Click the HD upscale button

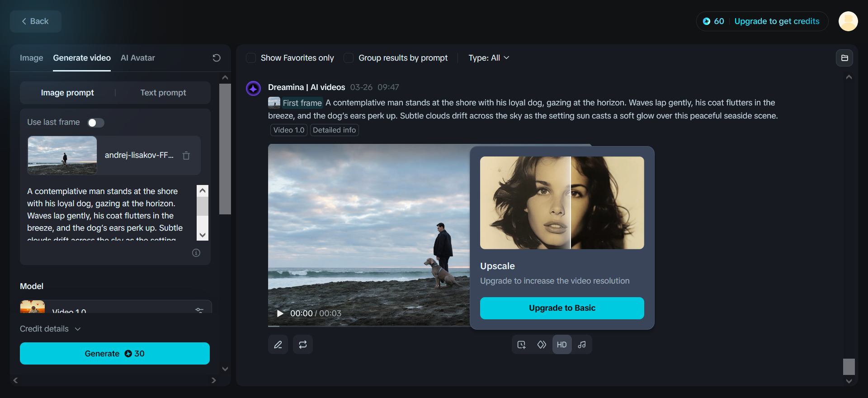click(562, 345)
